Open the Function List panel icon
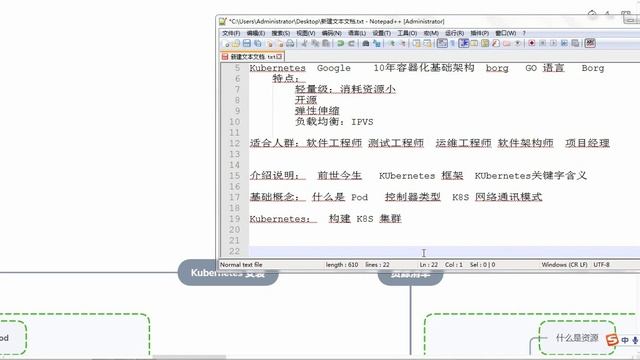640x360 pixels. click(x=496, y=43)
